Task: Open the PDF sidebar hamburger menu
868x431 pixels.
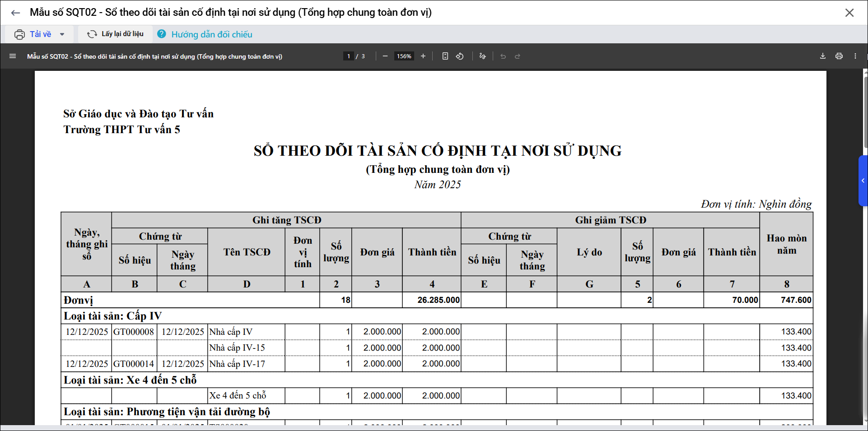Action: (13, 56)
